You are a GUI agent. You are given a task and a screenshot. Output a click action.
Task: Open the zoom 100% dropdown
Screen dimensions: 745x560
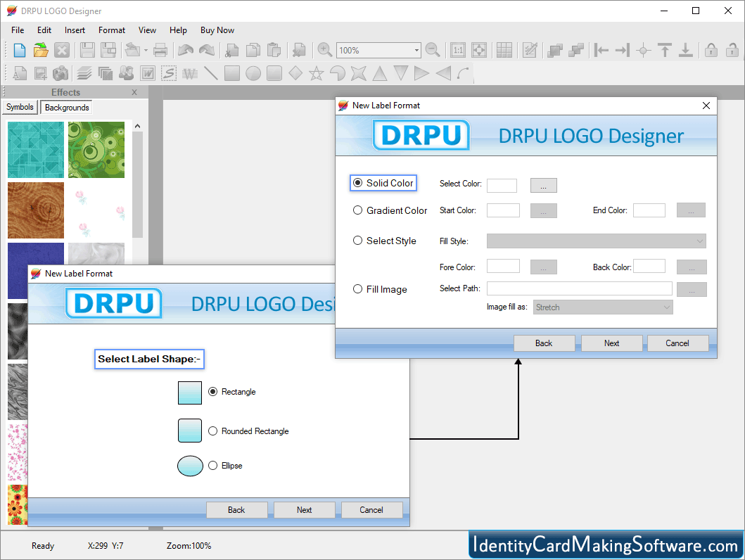416,51
